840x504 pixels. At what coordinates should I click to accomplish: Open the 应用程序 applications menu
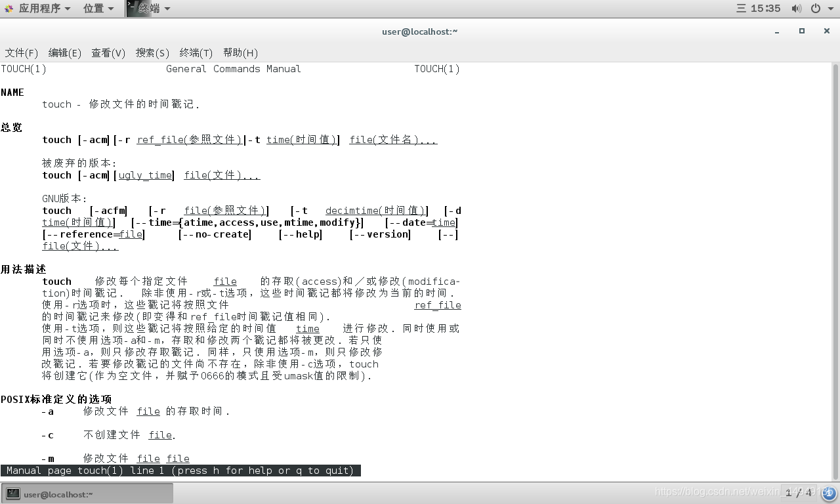click(45, 9)
